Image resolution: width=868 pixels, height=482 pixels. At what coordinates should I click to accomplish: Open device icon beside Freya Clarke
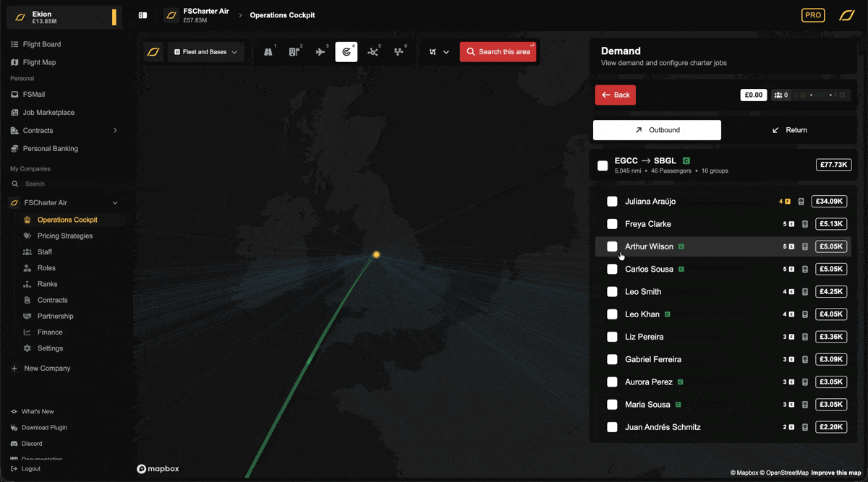(805, 224)
